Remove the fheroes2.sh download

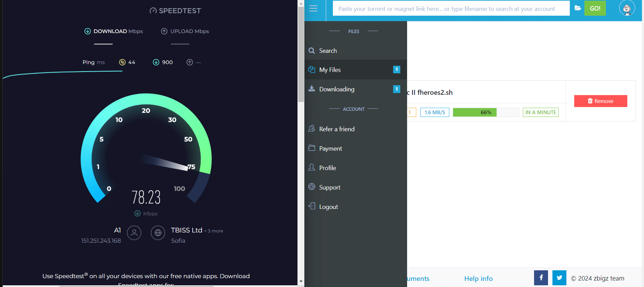pos(600,101)
